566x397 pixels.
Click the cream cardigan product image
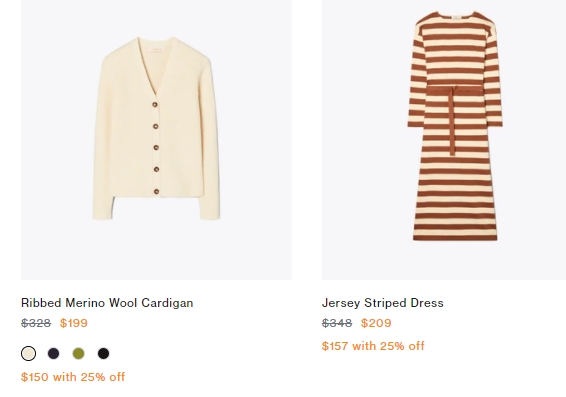(x=156, y=140)
